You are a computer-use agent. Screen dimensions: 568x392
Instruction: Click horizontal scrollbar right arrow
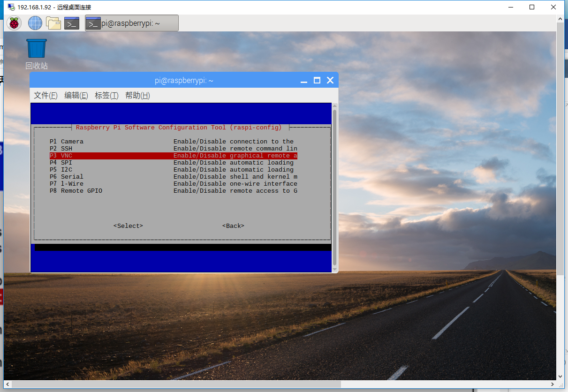[x=552, y=384]
